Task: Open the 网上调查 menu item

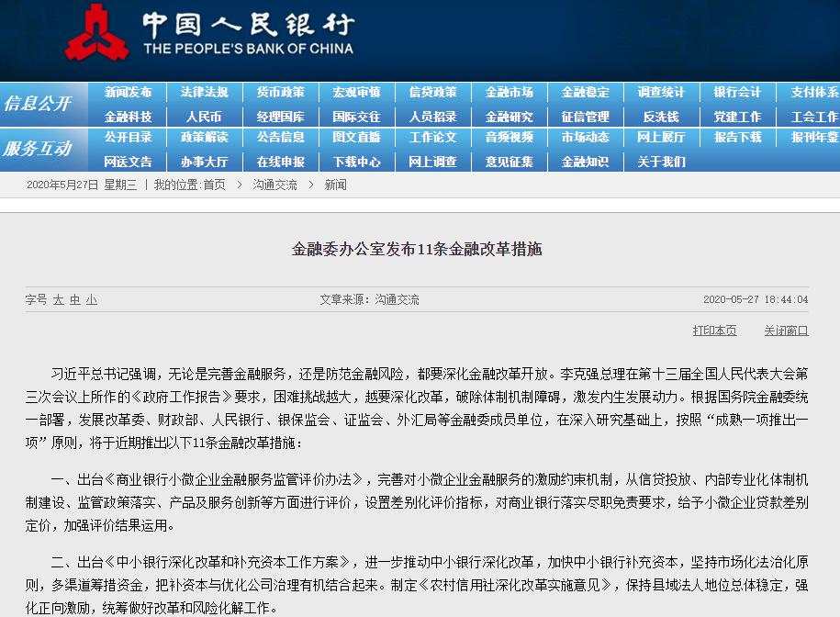Action: (x=432, y=162)
